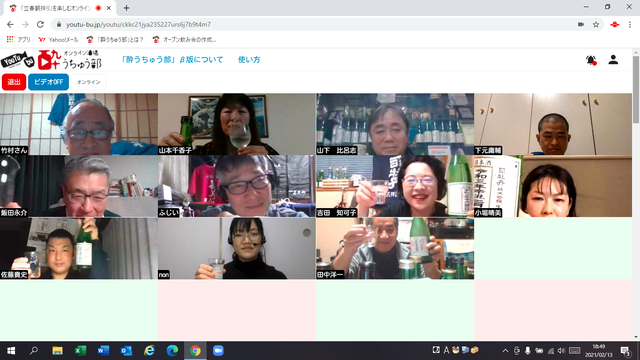The image size is (640, 360).
Task: Show hidden system tray icons
Action: [505, 351]
